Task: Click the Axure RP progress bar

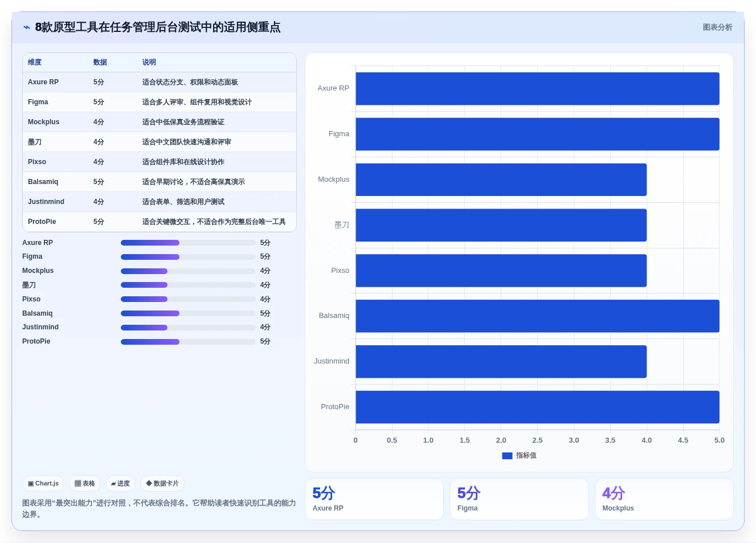Action: pos(188,243)
